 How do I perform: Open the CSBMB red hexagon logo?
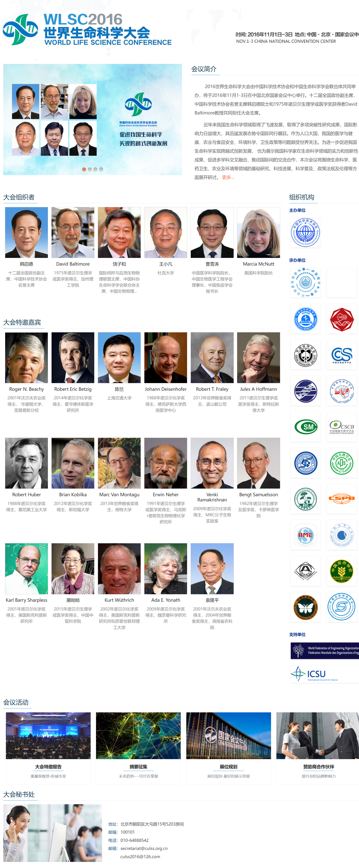tap(341, 319)
